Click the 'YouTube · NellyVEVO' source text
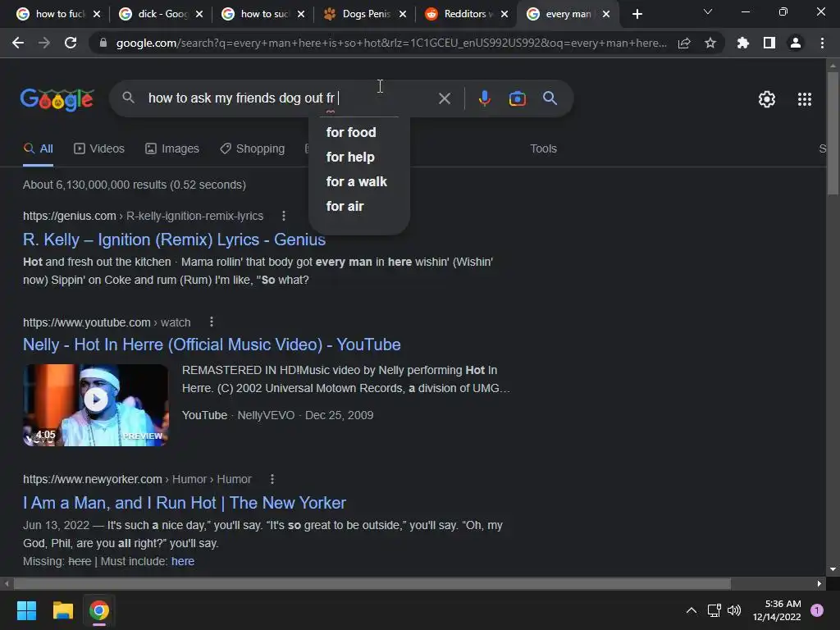 [x=239, y=415]
